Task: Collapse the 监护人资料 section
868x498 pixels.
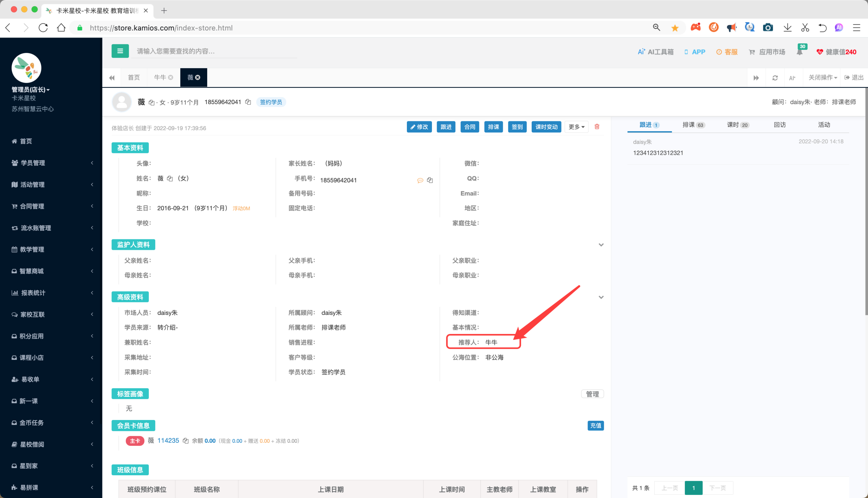Action: [601, 245]
